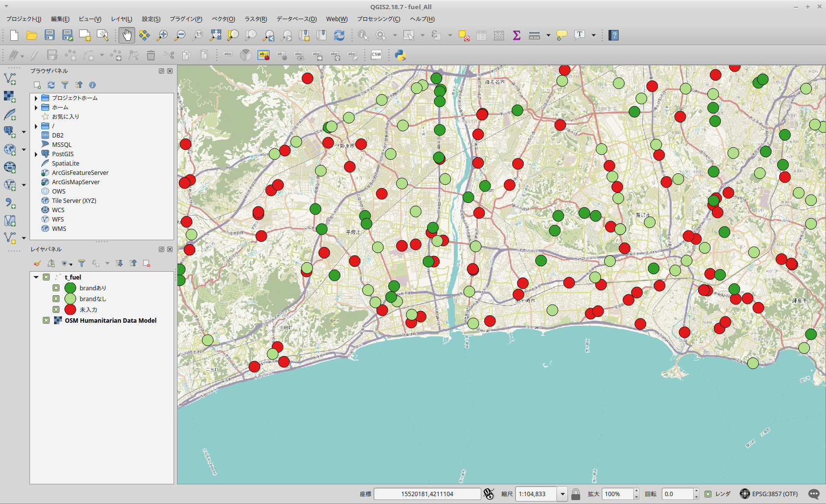Screen dimensions: 826x504
Task: Uncheck the brandあり category checkbox
Action: [x=56, y=288]
